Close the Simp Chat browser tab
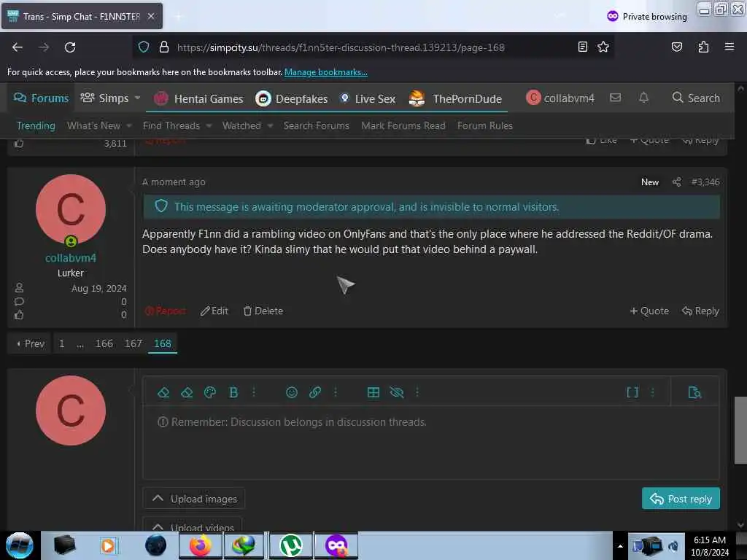 pos(151,16)
